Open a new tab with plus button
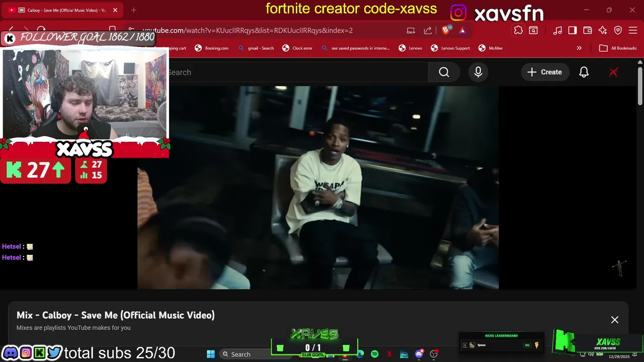Image resolution: width=644 pixels, height=362 pixels. click(134, 10)
